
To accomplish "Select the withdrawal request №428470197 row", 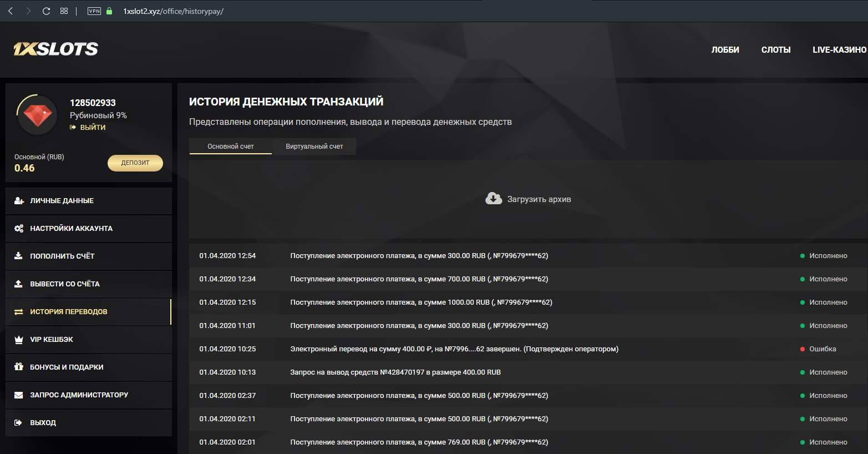I will click(x=528, y=372).
